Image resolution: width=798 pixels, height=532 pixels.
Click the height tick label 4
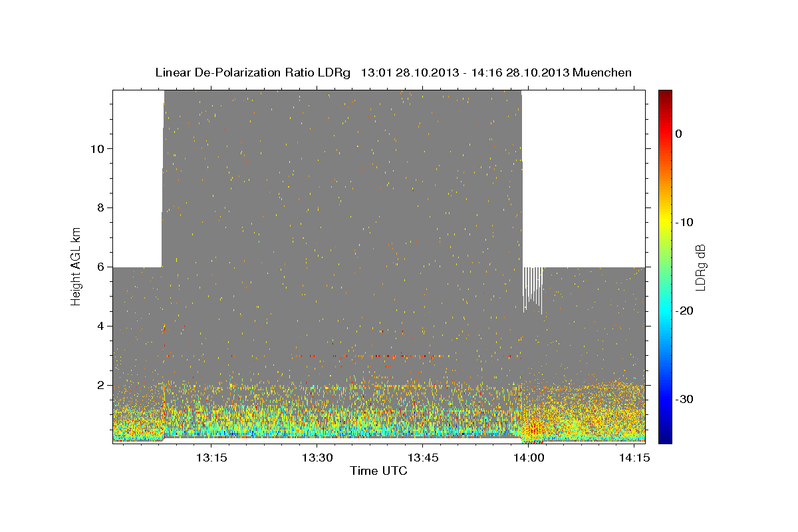point(100,326)
